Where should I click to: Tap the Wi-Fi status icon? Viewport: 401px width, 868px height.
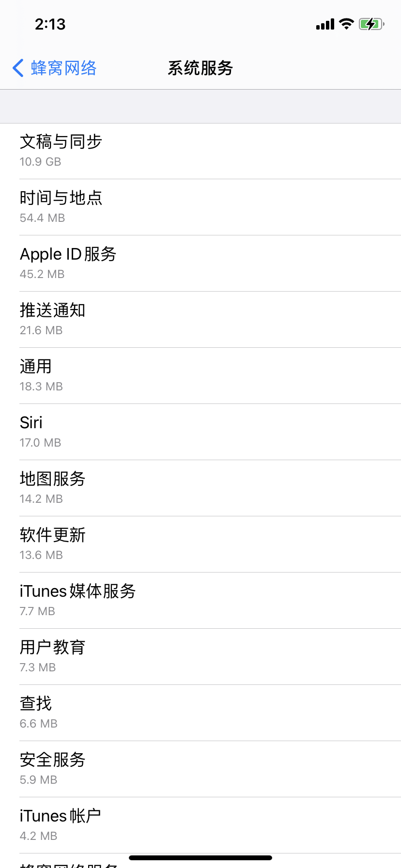tap(346, 24)
